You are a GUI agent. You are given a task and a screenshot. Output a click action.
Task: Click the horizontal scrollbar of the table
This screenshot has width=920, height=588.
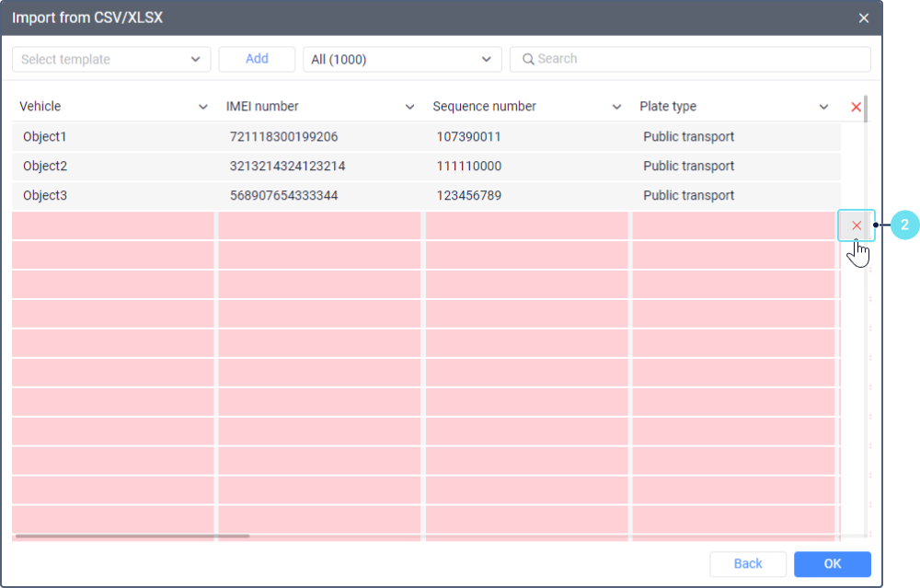tap(132, 536)
